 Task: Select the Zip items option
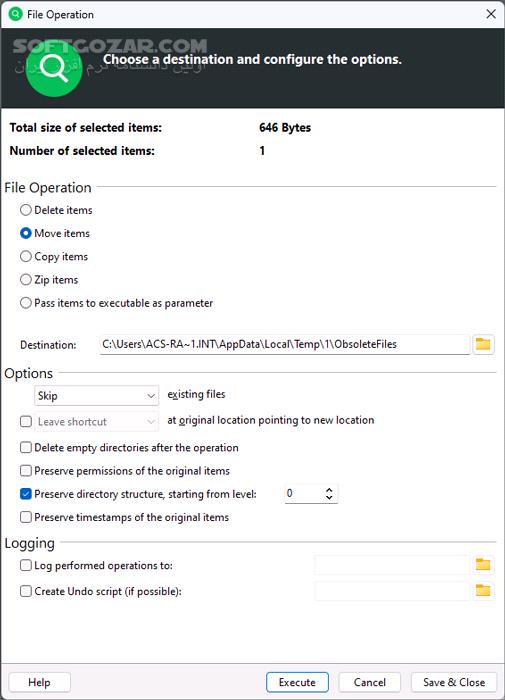[x=26, y=279]
